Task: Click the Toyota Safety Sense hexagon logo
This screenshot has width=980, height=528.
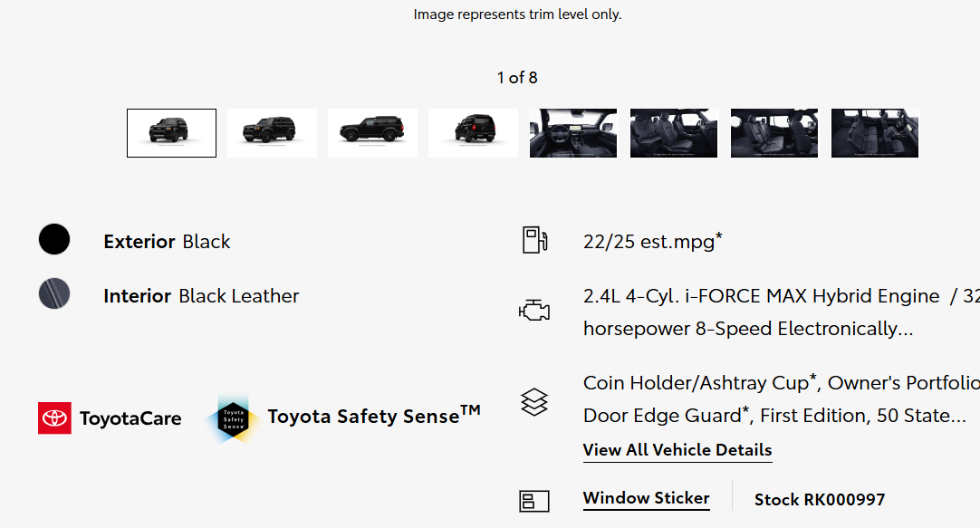Action: 233,418
